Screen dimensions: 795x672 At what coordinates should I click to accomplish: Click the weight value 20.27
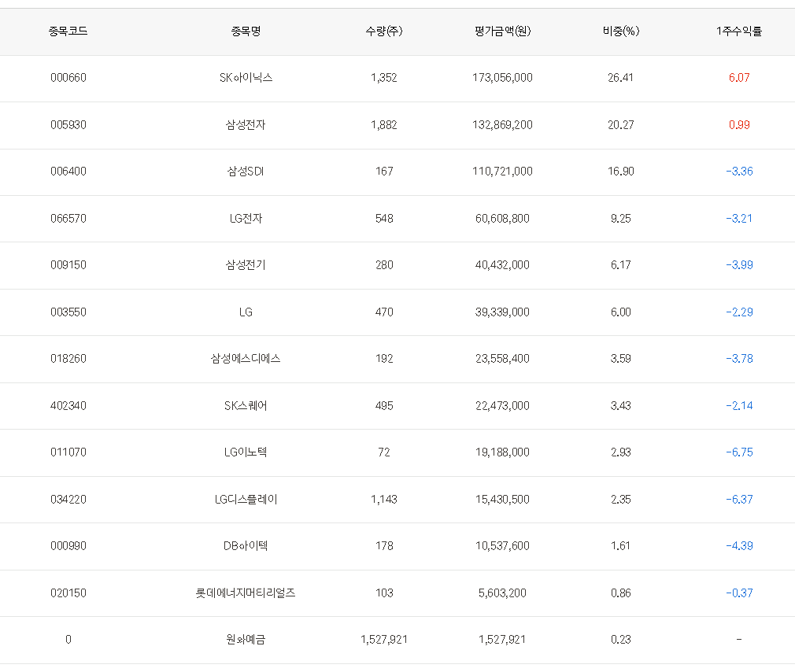[x=620, y=124]
